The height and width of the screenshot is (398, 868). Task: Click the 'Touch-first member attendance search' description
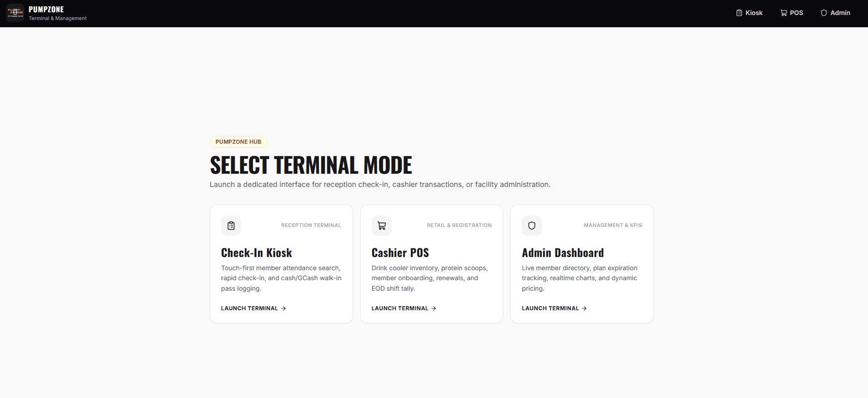pos(281,278)
